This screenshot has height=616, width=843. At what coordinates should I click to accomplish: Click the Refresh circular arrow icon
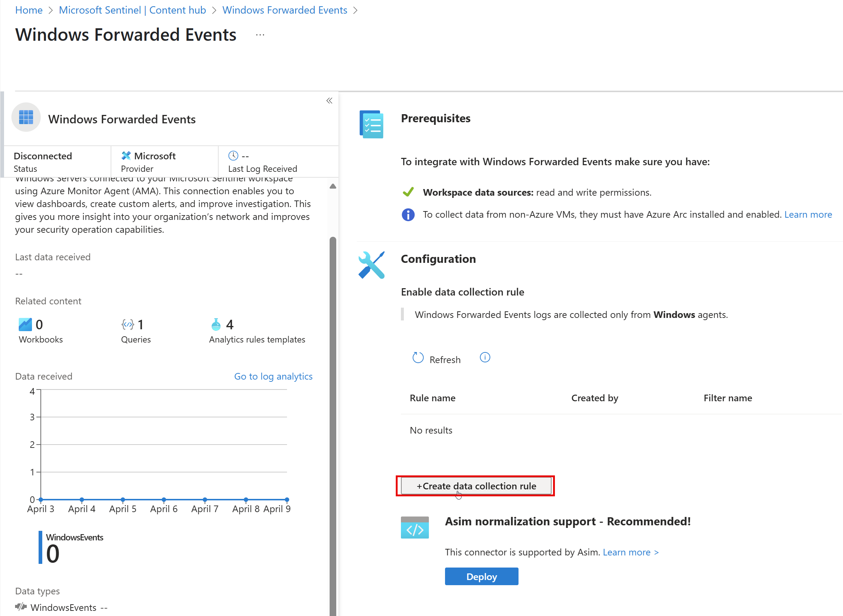pos(417,358)
